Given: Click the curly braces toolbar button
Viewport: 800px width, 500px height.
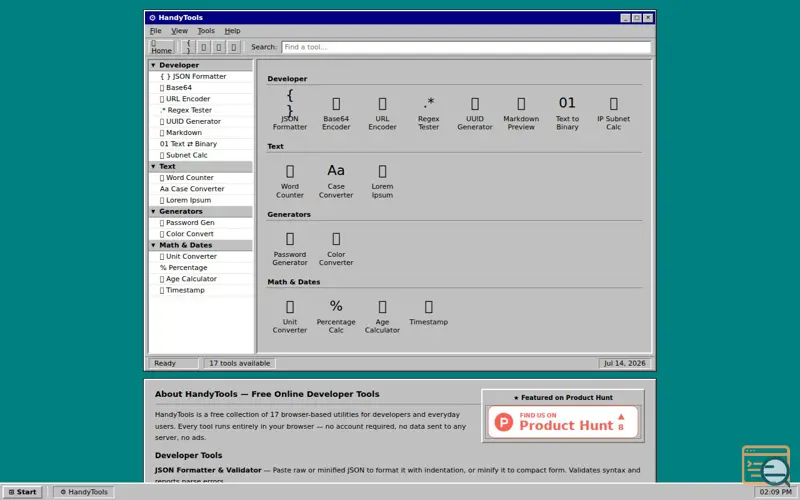Looking at the screenshot, I should coord(188,47).
